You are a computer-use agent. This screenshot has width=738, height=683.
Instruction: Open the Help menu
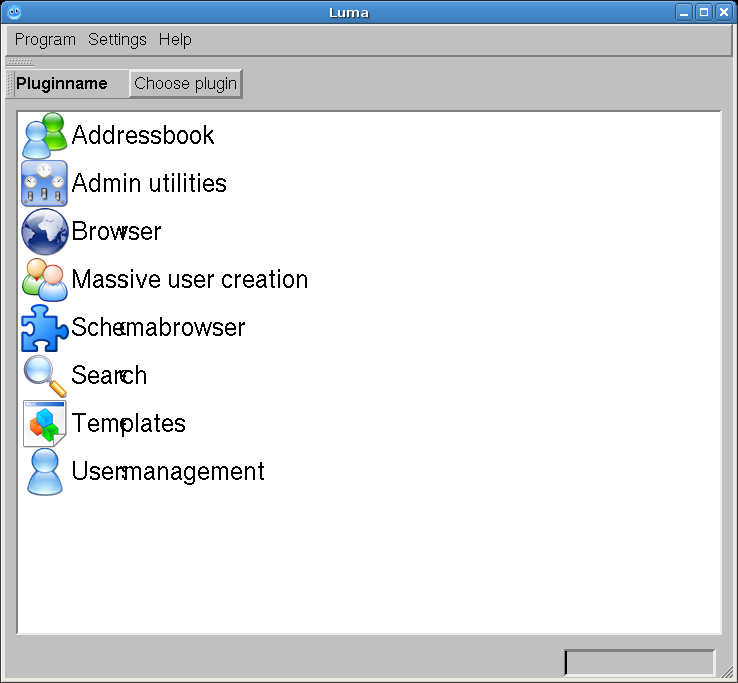pyautogui.click(x=175, y=40)
